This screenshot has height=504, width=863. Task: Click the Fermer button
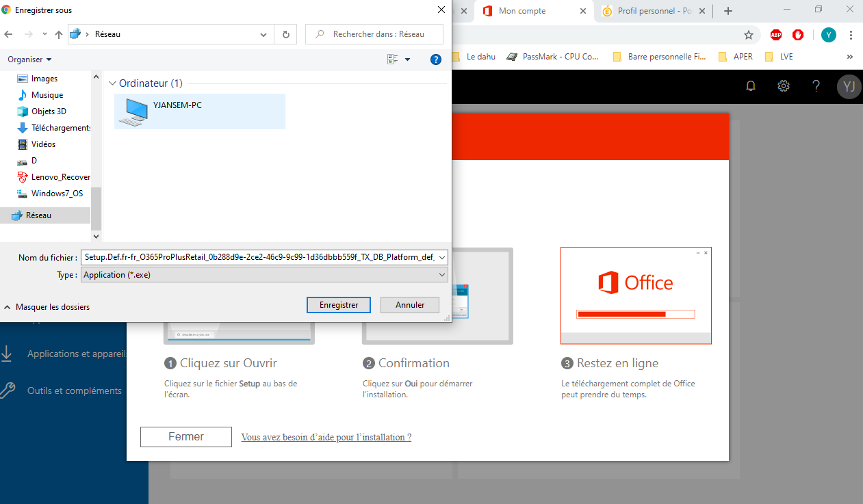186,437
